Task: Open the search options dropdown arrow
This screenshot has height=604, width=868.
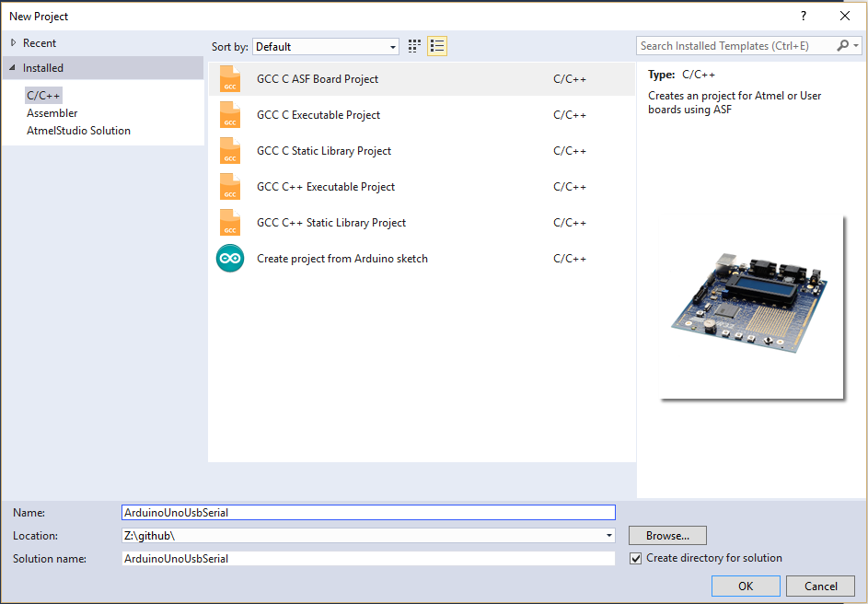Action: click(x=856, y=46)
